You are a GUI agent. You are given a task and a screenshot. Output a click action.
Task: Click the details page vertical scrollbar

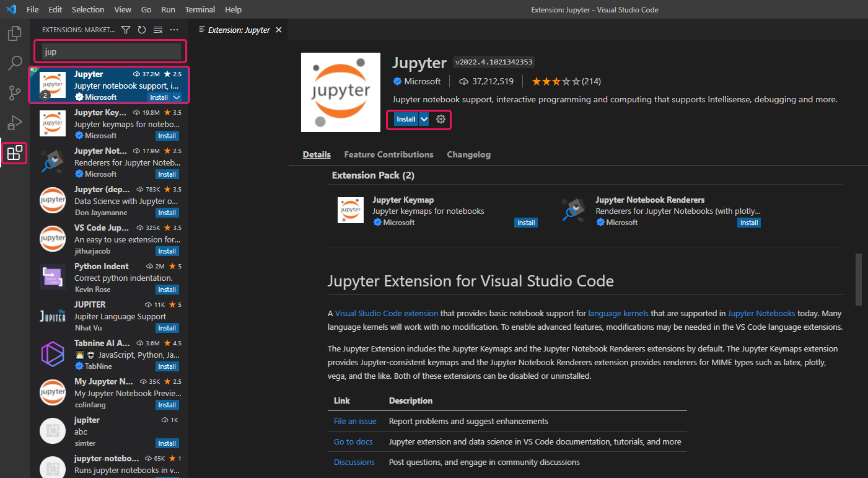(859, 279)
